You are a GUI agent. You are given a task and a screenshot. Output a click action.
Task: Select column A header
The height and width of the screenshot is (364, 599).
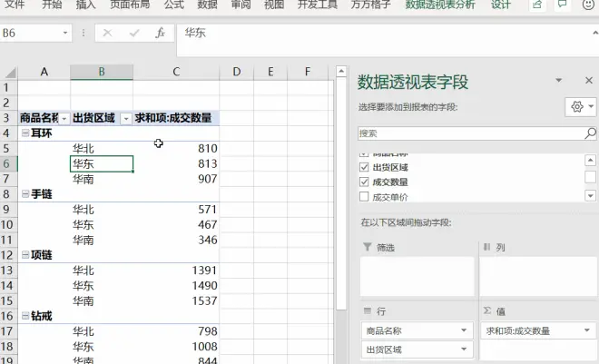click(x=44, y=72)
